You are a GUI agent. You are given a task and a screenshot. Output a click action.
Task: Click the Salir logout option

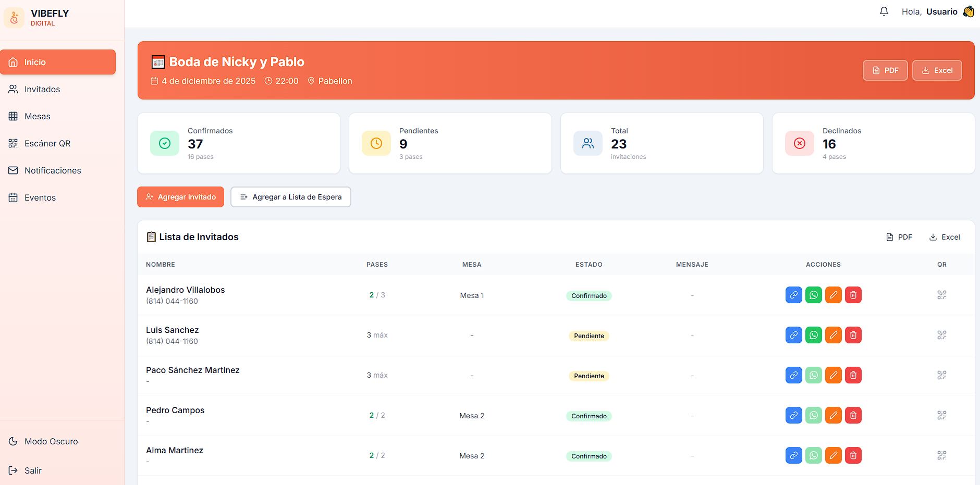pyautogui.click(x=32, y=470)
